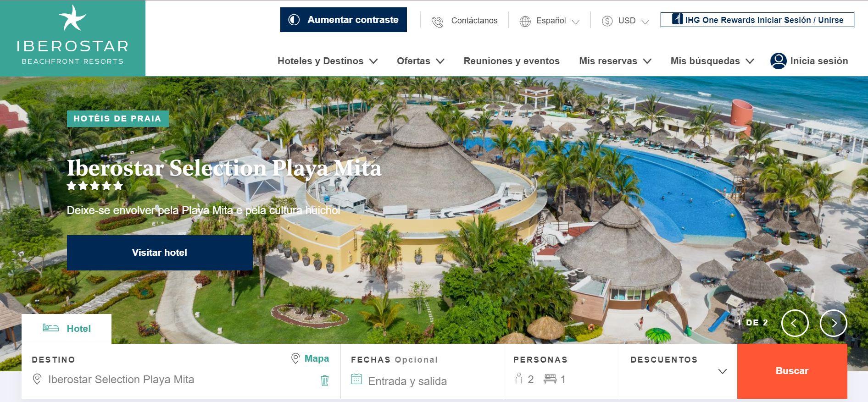
Task: Click the contrast half-circle icon
Action: click(294, 20)
